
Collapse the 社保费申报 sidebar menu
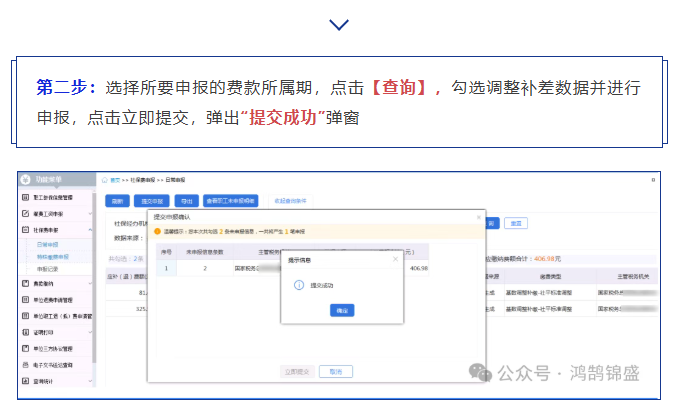[92, 229]
